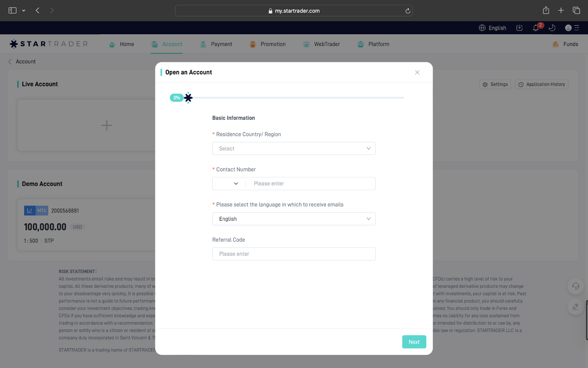This screenshot has width=588, height=368.
Task: Toggle the dark mode moon icon
Action: click(552, 28)
